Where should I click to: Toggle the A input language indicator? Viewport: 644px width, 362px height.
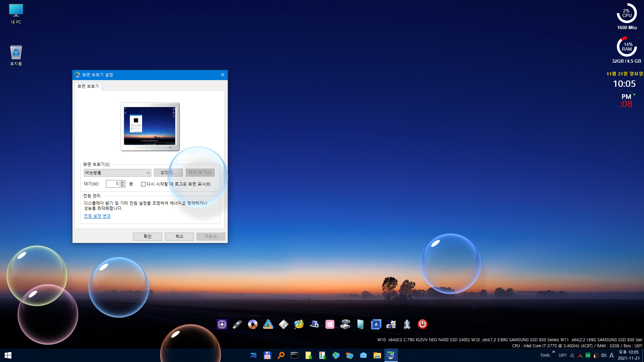pyautogui.click(x=611, y=355)
